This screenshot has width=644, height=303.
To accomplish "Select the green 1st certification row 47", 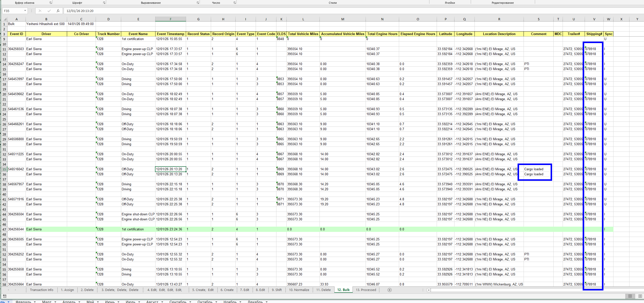I will pyautogui.click(x=4, y=229).
